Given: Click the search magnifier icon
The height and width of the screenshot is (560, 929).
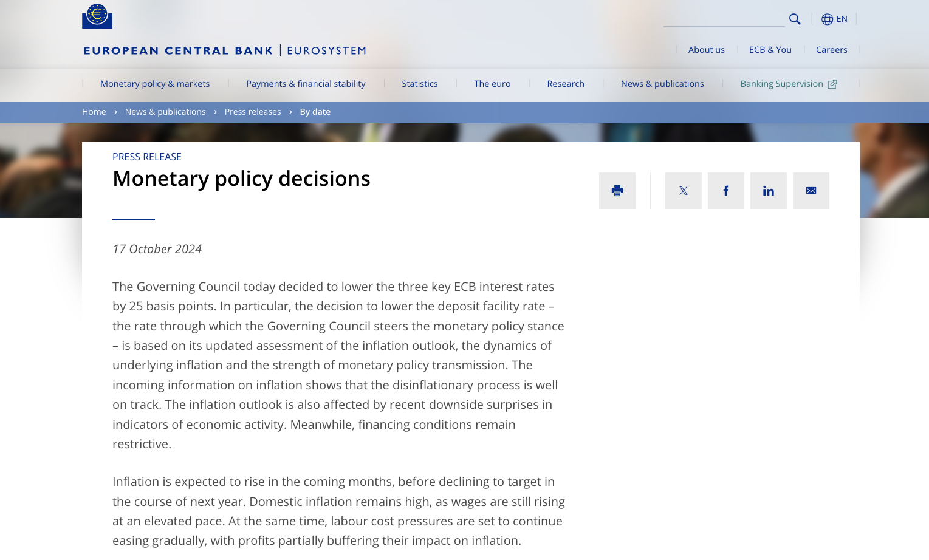Looking at the screenshot, I should click(795, 19).
